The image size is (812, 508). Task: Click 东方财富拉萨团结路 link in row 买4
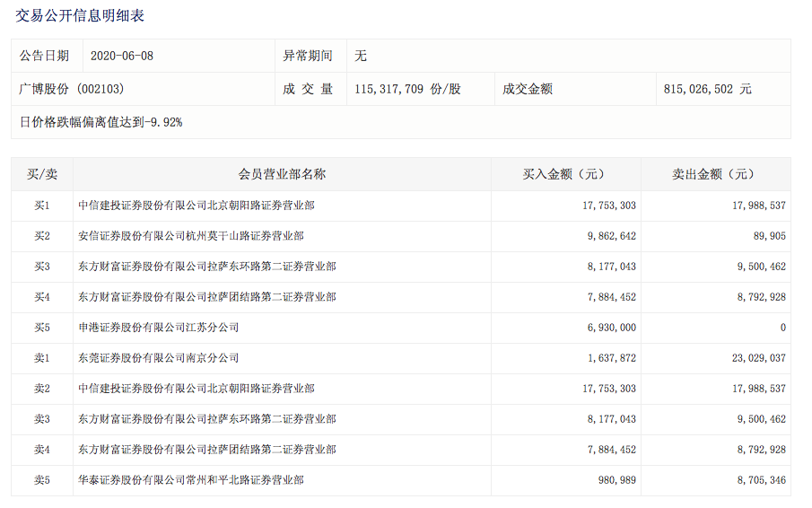(206, 297)
